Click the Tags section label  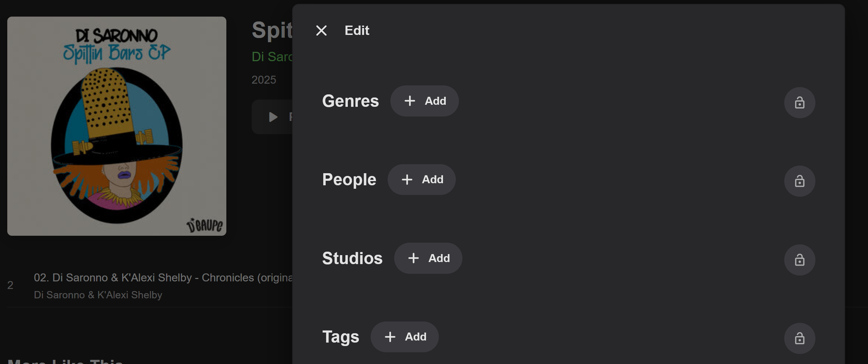point(341,337)
